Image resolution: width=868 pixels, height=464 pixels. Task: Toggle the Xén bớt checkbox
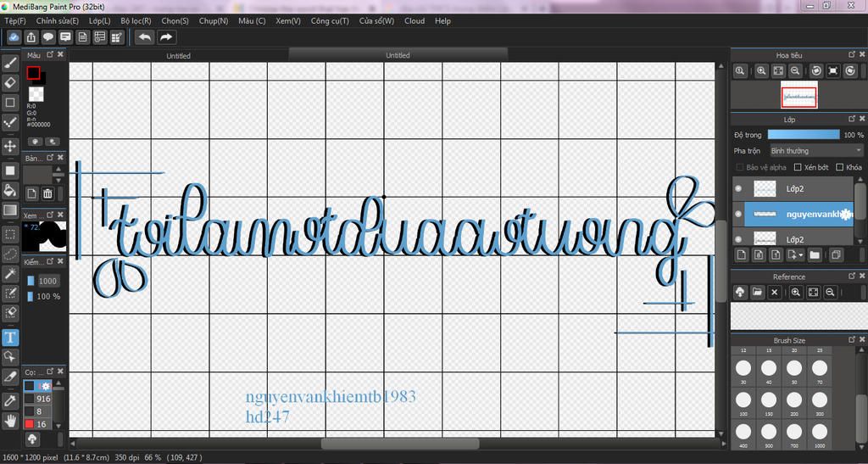[798, 167]
